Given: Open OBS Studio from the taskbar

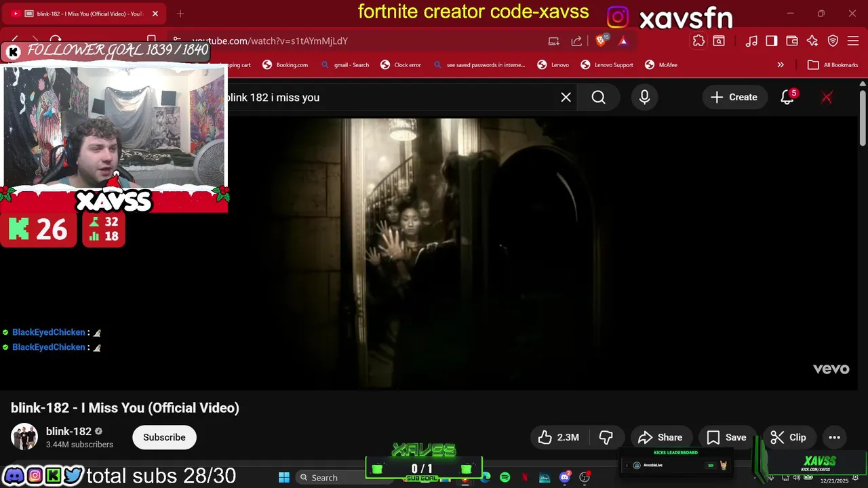Looking at the screenshot, I should point(585,477).
